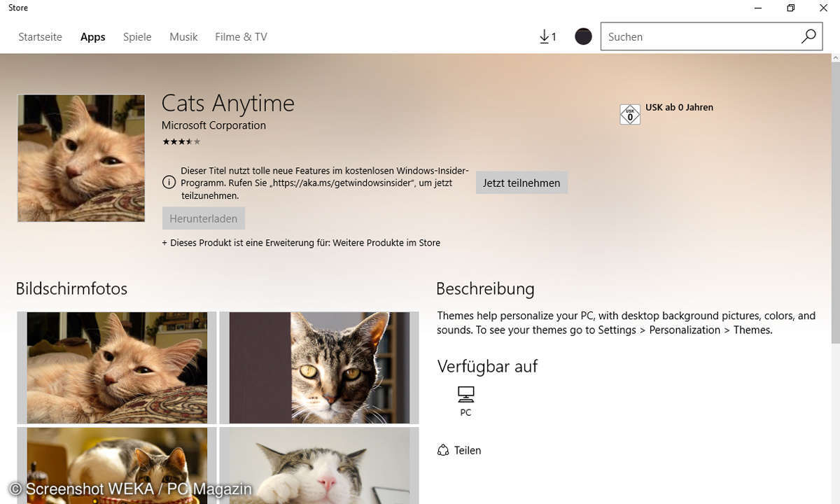The width and height of the screenshot is (840, 504).
Task: Open the Cats Anytime app tile image
Action: click(x=81, y=158)
